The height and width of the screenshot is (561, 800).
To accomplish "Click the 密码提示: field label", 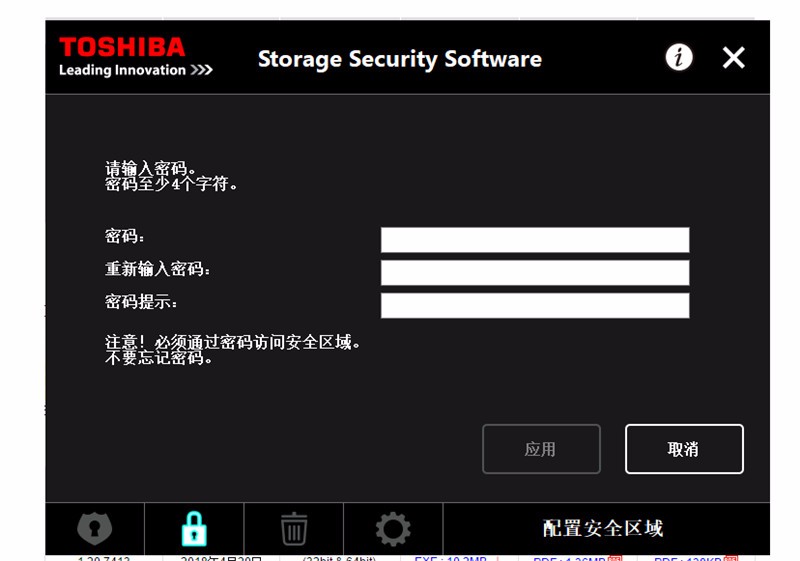I will point(141,301).
